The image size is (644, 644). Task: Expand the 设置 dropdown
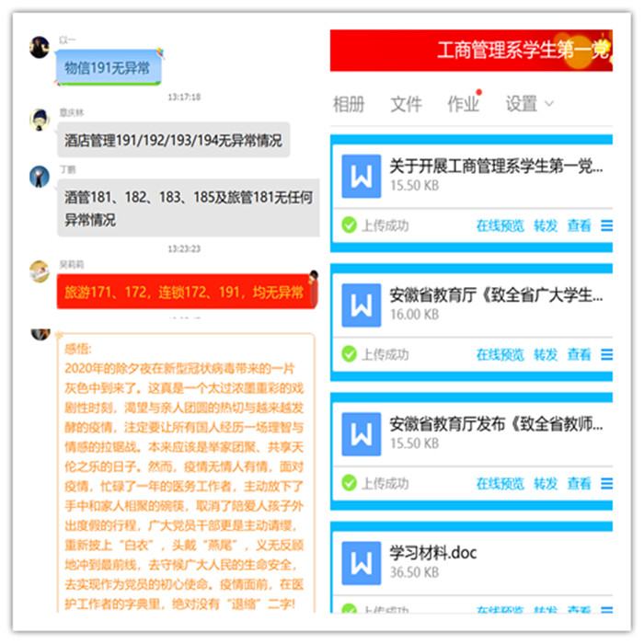click(529, 104)
